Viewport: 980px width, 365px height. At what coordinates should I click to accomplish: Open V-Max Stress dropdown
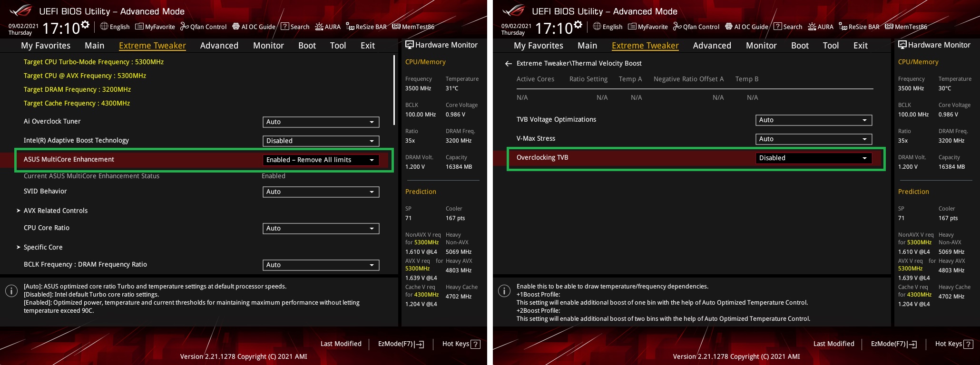(x=814, y=139)
